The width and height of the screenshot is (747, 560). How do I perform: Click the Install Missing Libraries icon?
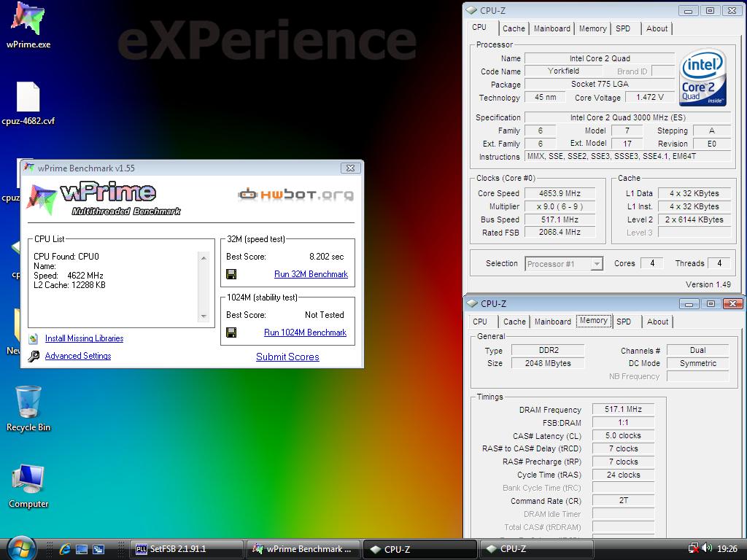pyautogui.click(x=34, y=338)
